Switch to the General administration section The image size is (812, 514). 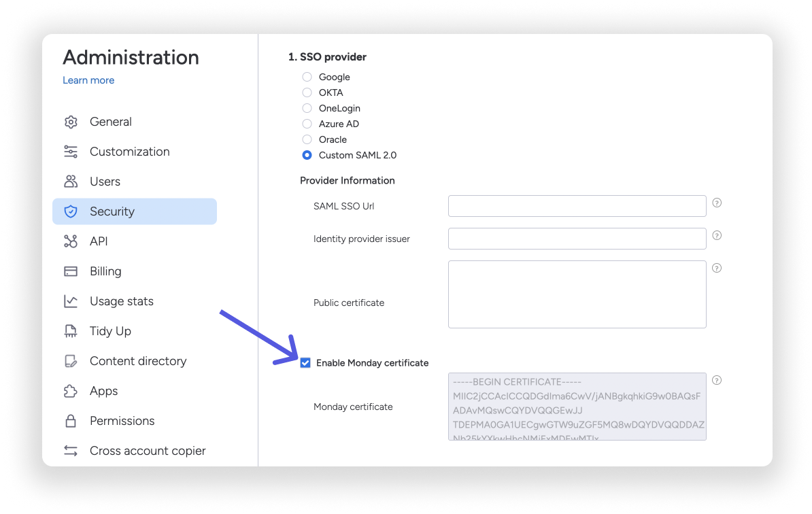click(111, 122)
